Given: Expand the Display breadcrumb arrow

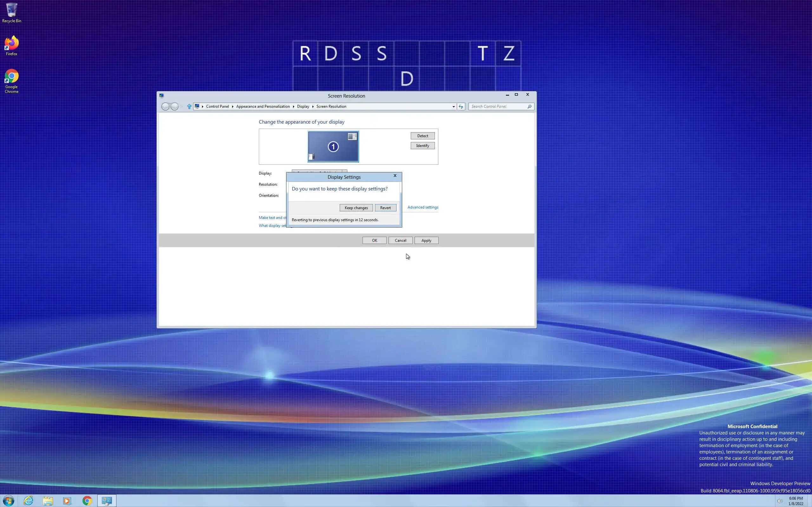Looking at the screenshot, I should pyautogui.click(x=313, y=106).
